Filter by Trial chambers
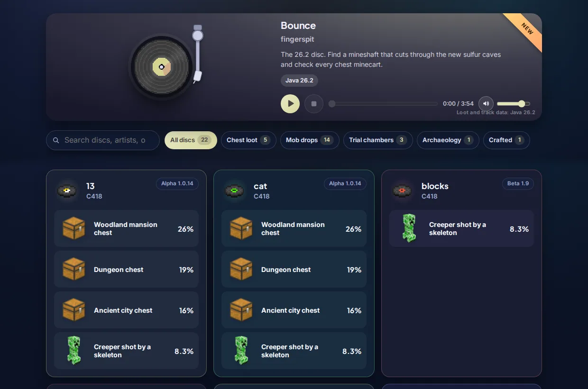 tap(378, 140)
